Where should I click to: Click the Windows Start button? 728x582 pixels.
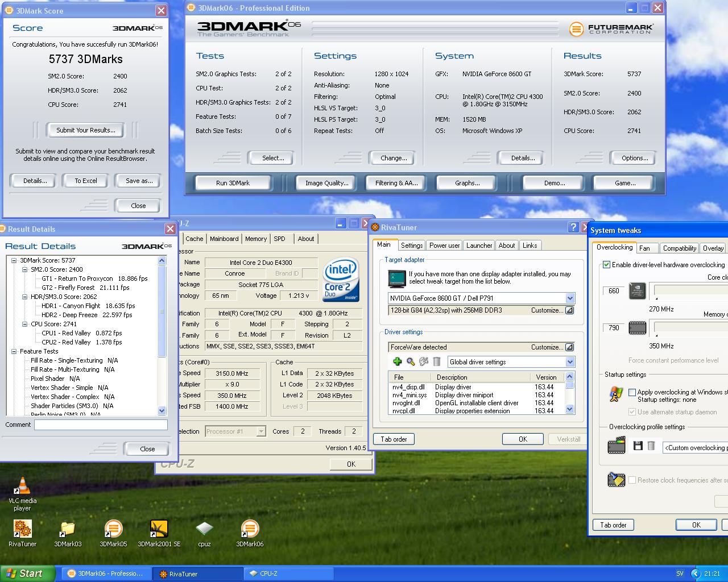(27, 573)
